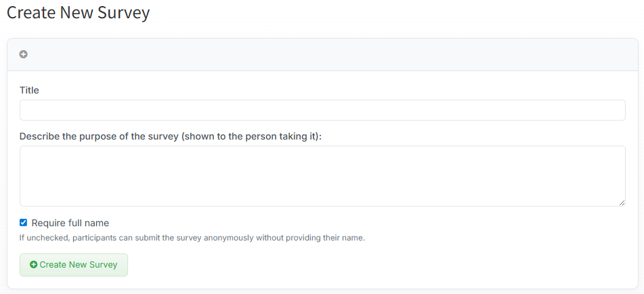Click the 'Require full name' label text
644x294 pixels.
pyautogui.click(x=70, y=223)
